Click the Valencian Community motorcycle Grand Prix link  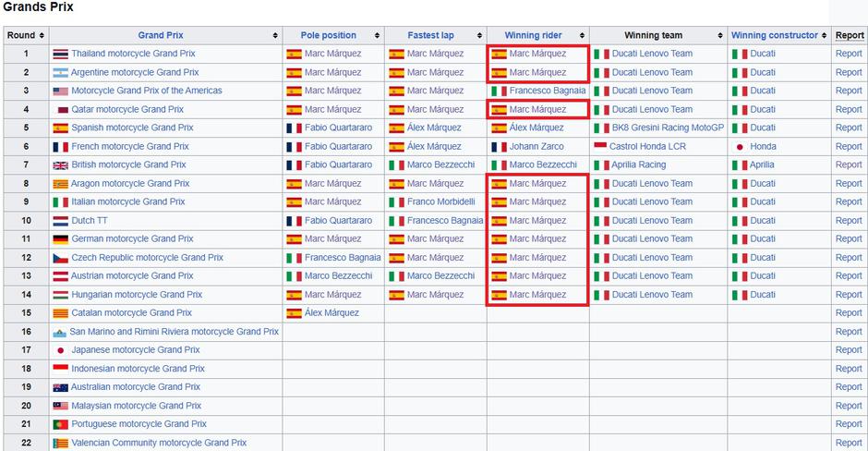[159, 443]
